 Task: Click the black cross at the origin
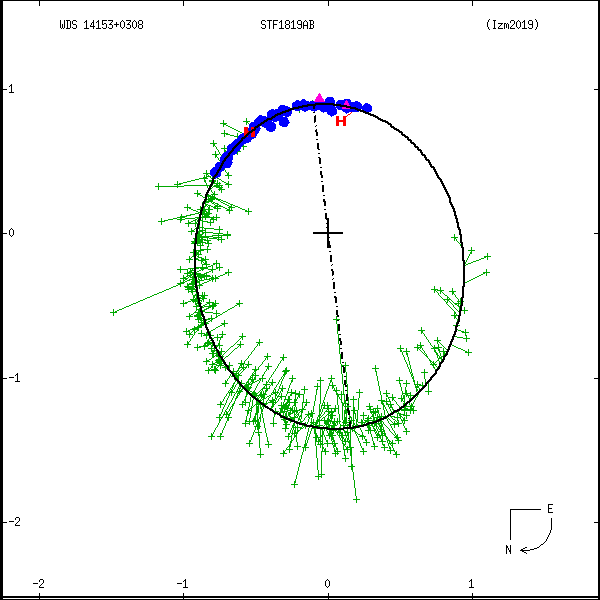328,233
